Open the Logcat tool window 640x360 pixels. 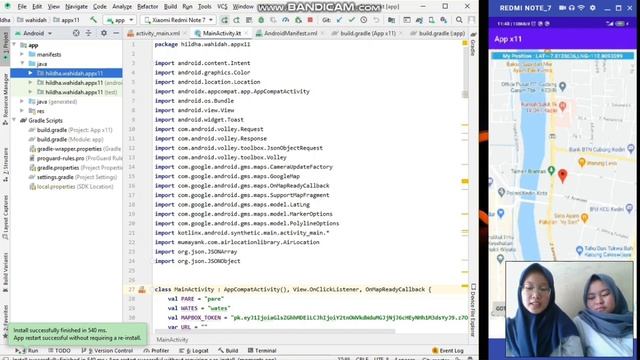pyautogui.click(x=194, y=350)
